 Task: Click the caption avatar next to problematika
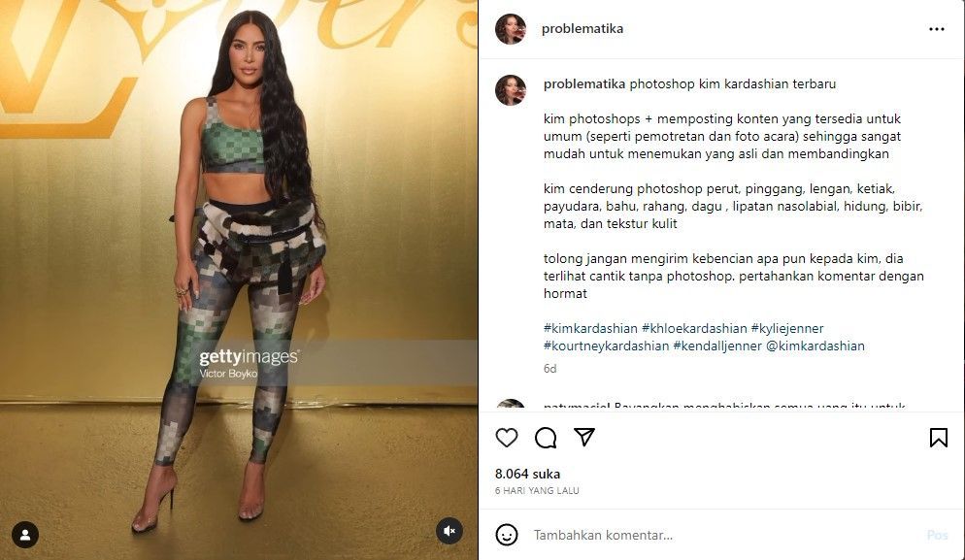click(511, 90)
